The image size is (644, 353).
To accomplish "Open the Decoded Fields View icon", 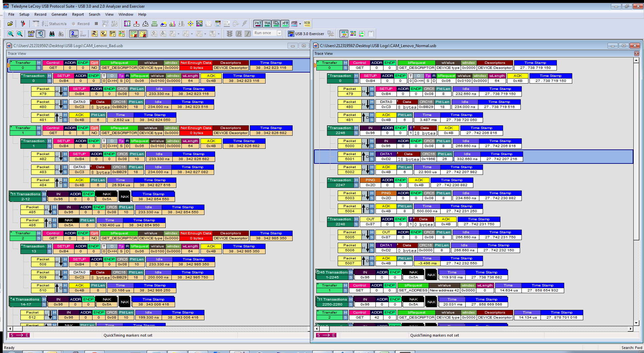I will click(218, 24).
